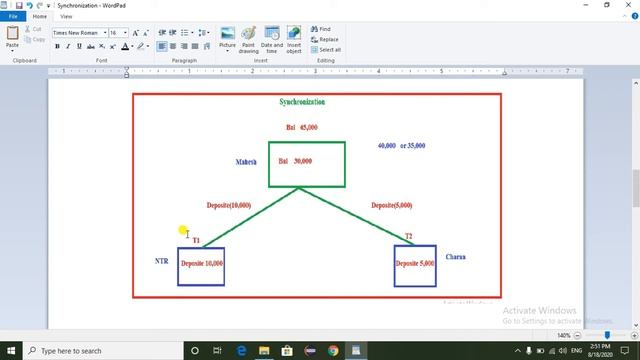Viewport: 640px width, 360px height.
Task: Expand the highlight color dropdown arrow
Action: 148,46
